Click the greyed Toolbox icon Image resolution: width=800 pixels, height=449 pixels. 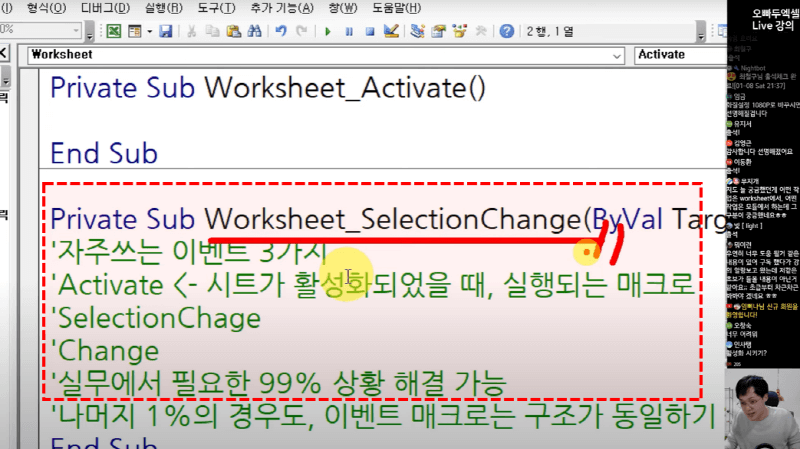(x=481, y=31)
